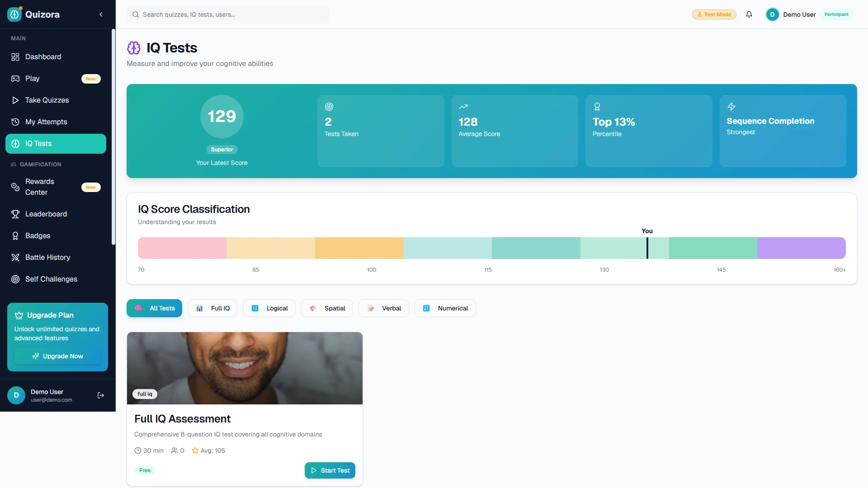This screenshot has width=868, height=488.
Task: Click the Average Score trend icon
Action: pos(463,107)
